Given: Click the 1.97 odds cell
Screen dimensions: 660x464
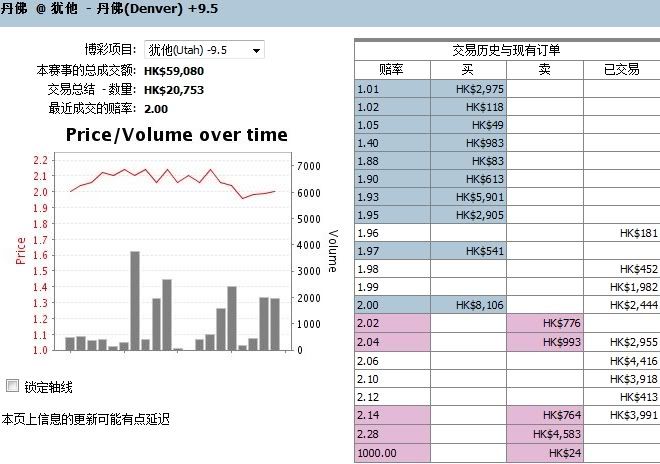Looking at the screenshot, I should coord(392,251).
